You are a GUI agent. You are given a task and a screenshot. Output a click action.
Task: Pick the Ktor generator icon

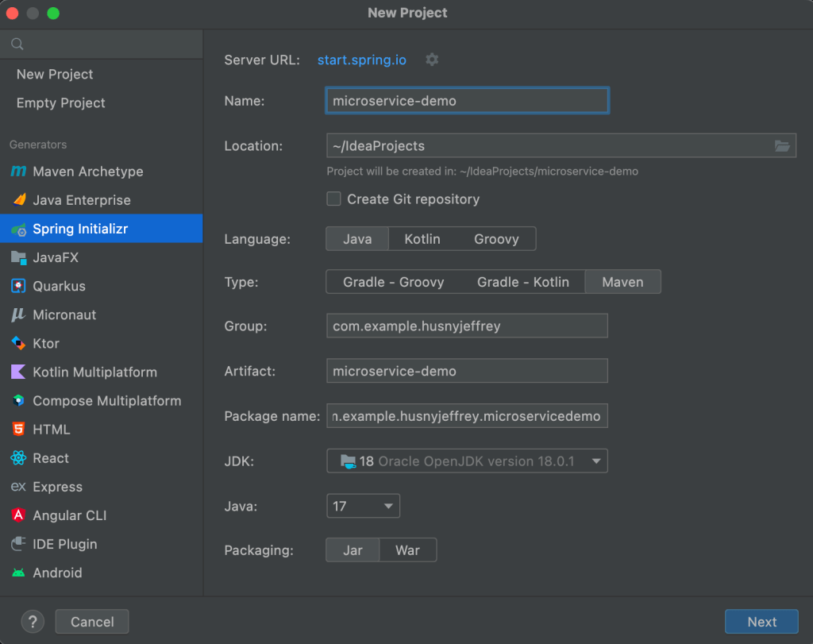[19, 343]
